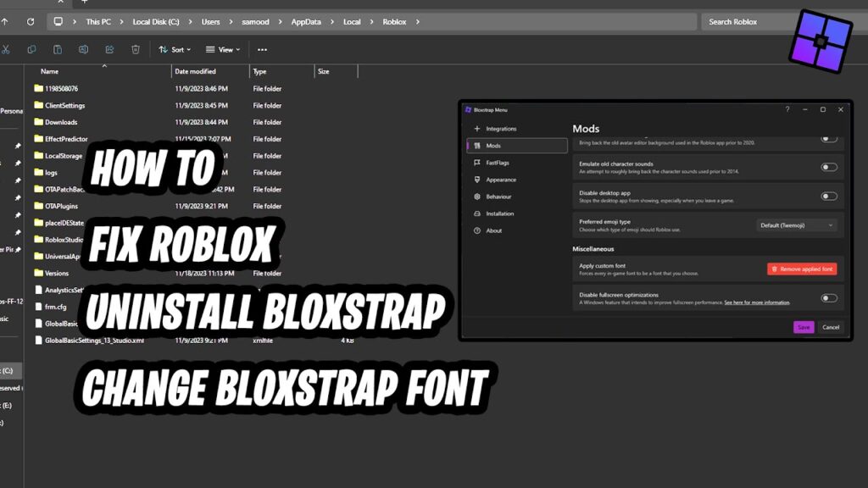The height and width of the screenshot is (488, 868).
Task: Open Appearance page in Bloxstrap sidebar
Action: click(518, 180)
